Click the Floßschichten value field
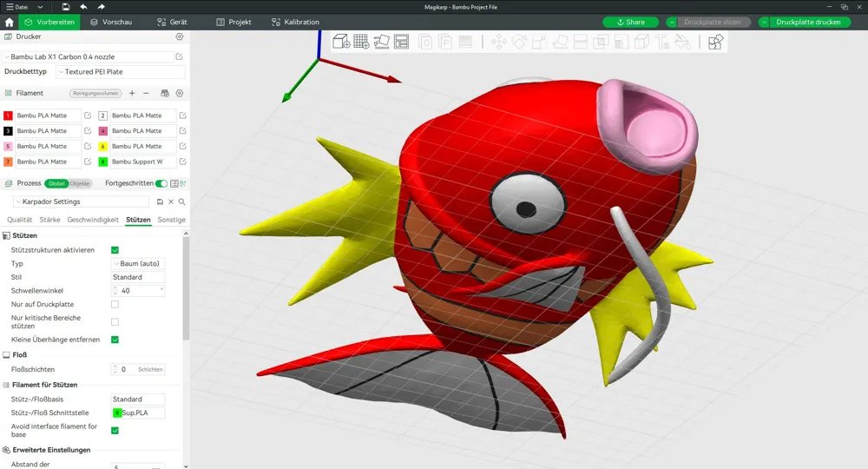 pos(138,369)
